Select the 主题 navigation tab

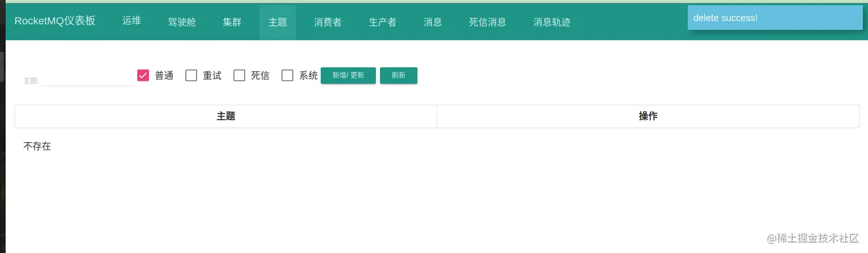(x=278, y=22)
